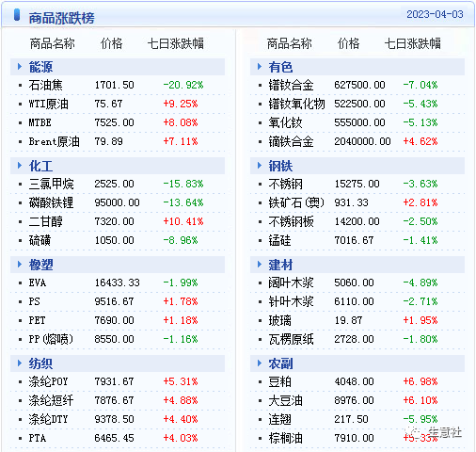This screenshot has width=476, height=452.
Task: Click commodity name 铁矿石(澳)
Action: coord(296,202)
